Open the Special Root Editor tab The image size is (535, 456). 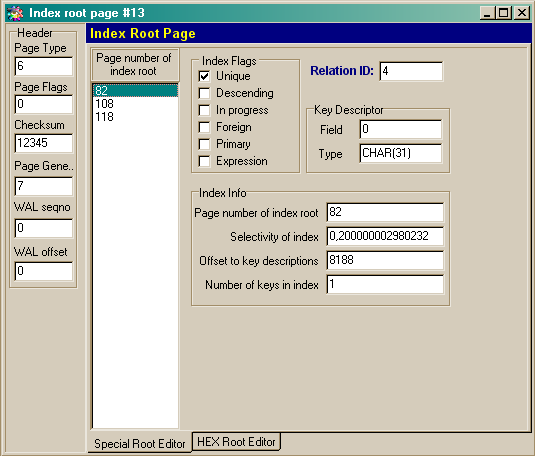click(x=140, y=443)
